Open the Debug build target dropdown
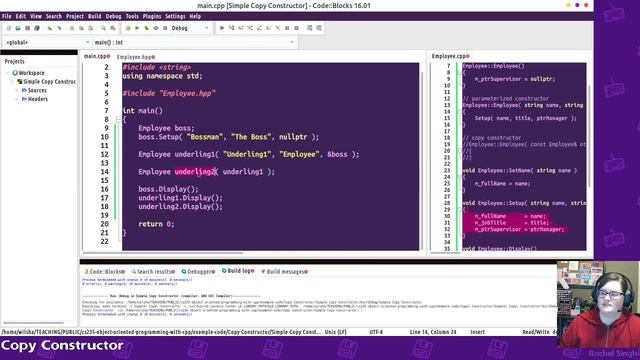The image size is (640, 360). (x=190, y=28)
